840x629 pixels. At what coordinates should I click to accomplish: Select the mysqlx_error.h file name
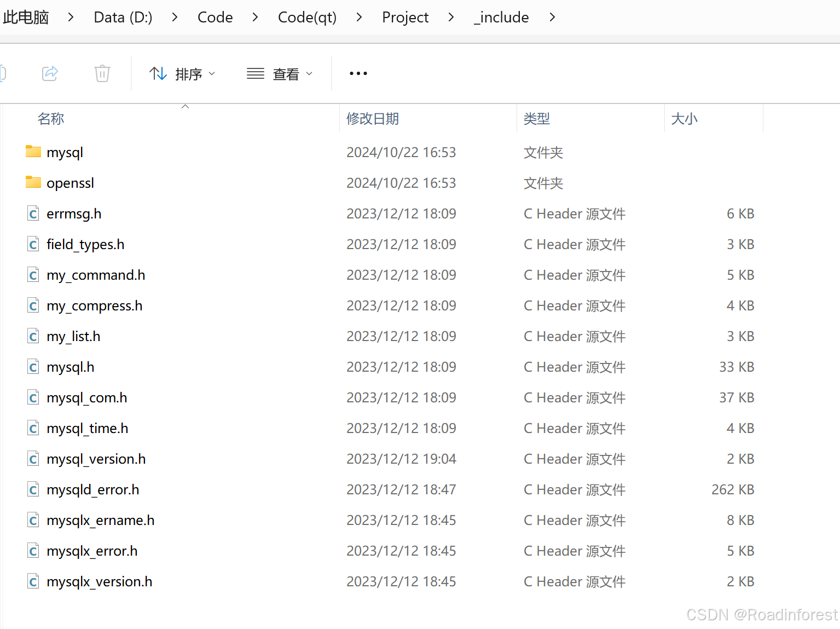pyautogui.click(x=92, y=551)
